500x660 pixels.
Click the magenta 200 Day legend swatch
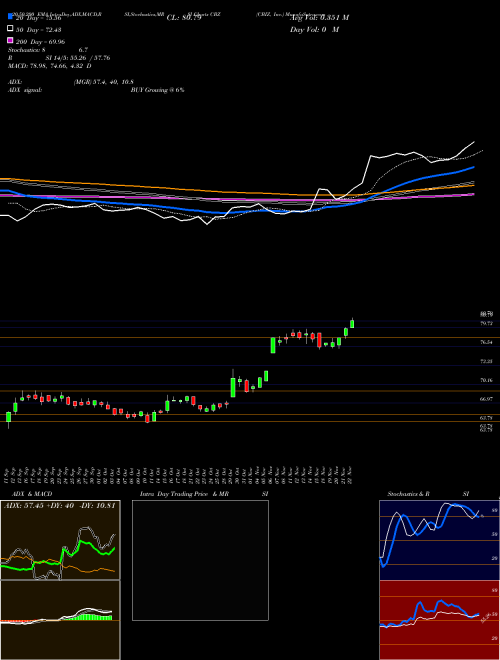coord(10,41)
